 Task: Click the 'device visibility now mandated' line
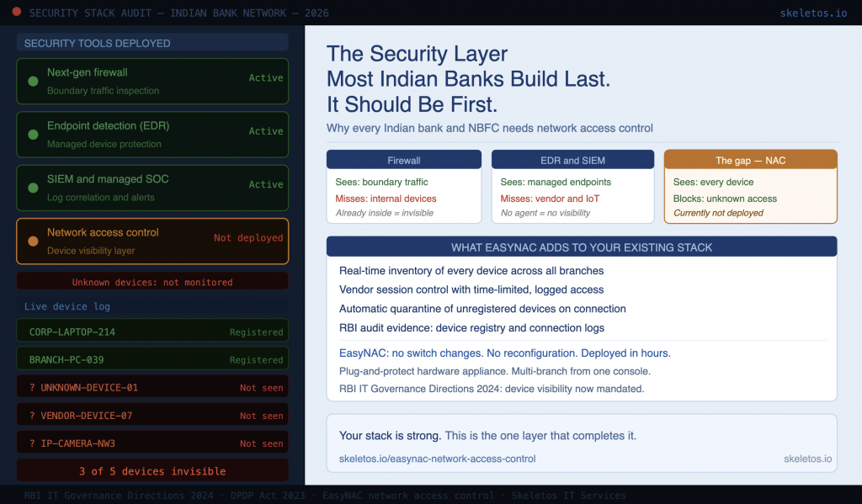click(492, 389)
